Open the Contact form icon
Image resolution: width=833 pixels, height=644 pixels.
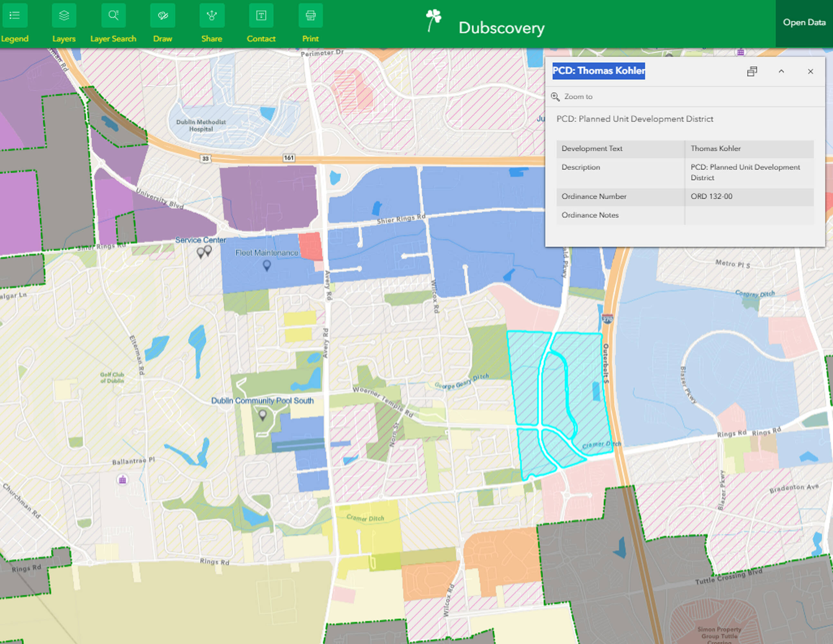click(x=261, y=16)
